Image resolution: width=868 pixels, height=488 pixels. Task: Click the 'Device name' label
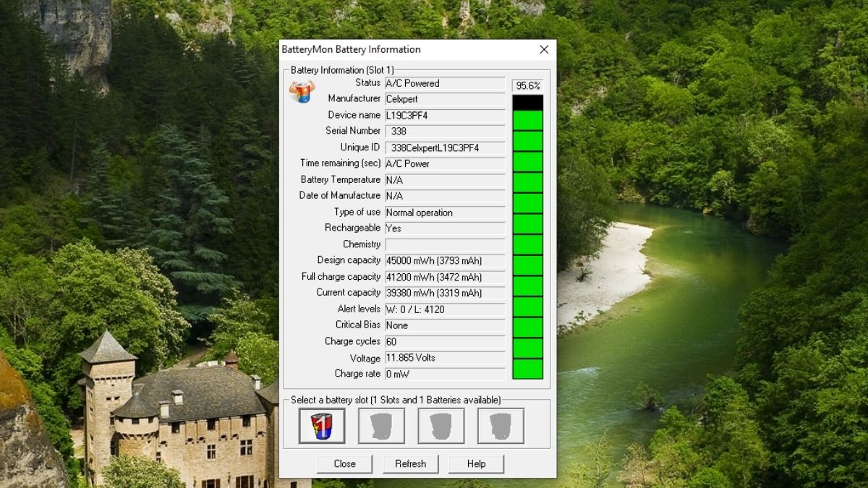coord(354,115)
